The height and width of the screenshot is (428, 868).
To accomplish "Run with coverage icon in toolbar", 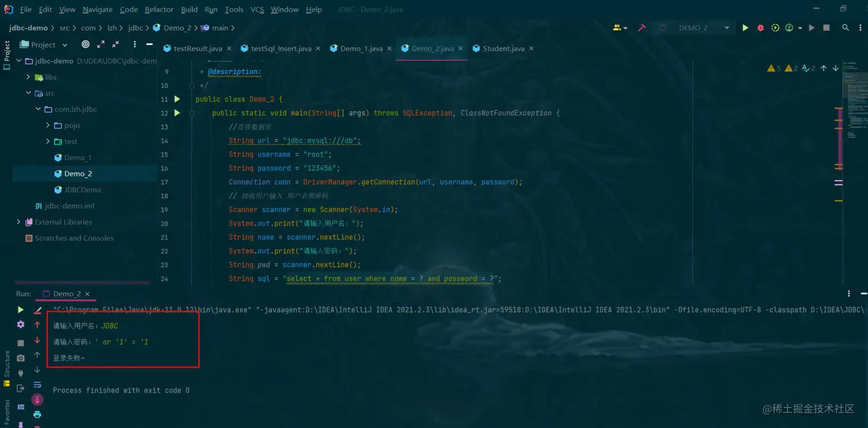I will [x=775, y=28].
